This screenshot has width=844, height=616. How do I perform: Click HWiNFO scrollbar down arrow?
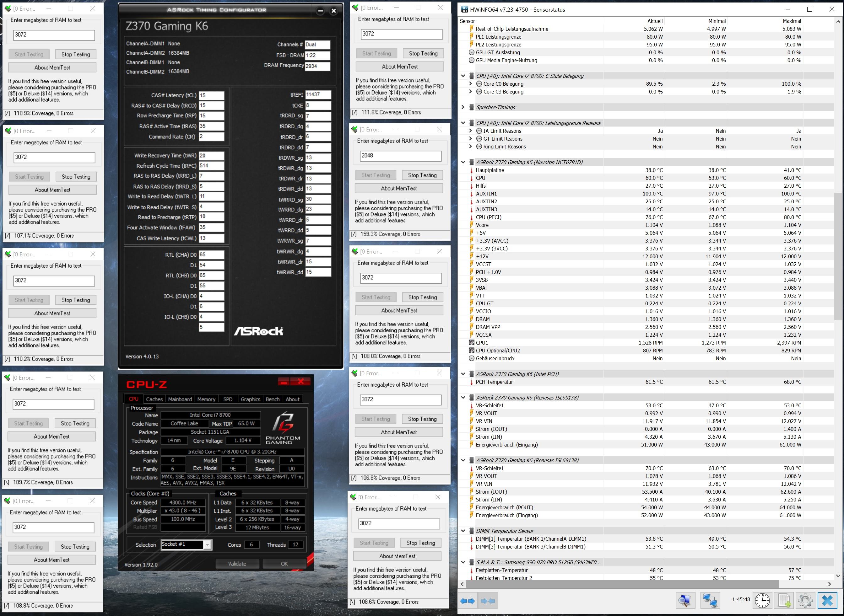coord(839,576)
